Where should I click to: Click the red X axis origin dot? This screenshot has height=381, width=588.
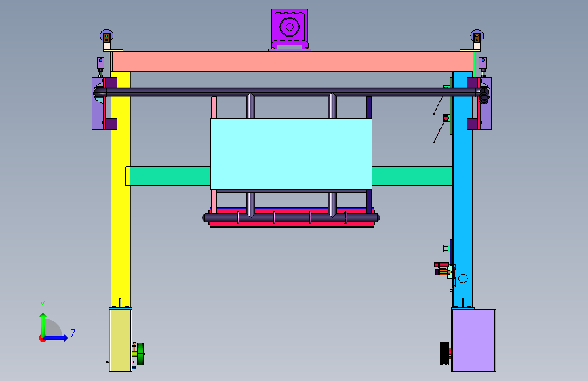tap(42, 338)
